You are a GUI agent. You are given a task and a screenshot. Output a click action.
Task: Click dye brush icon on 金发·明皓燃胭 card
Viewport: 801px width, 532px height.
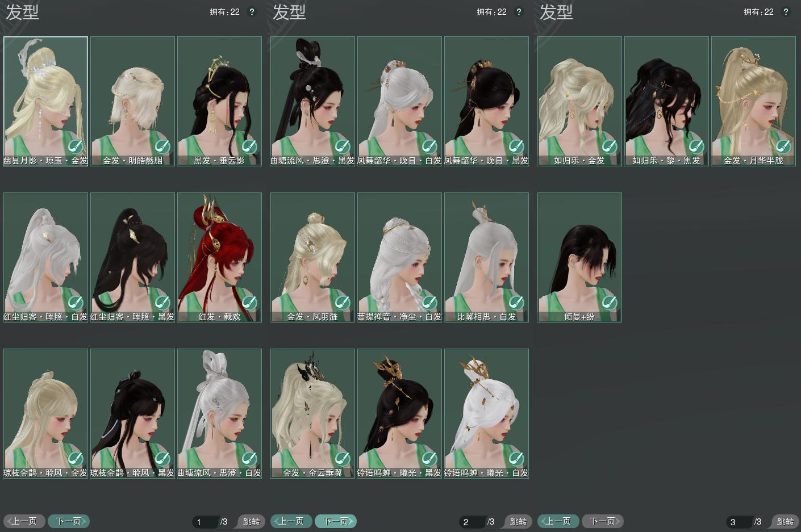[x=162, y=146]
